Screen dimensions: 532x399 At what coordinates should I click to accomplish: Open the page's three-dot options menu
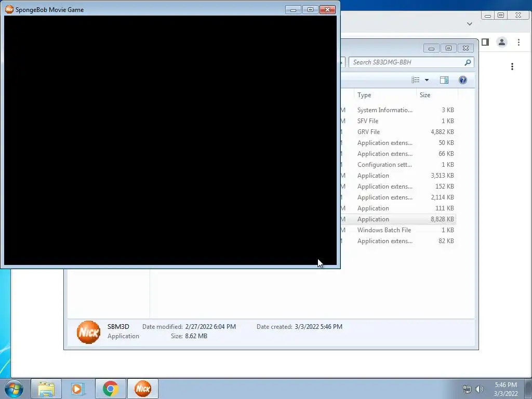click(x=512, y=66)
